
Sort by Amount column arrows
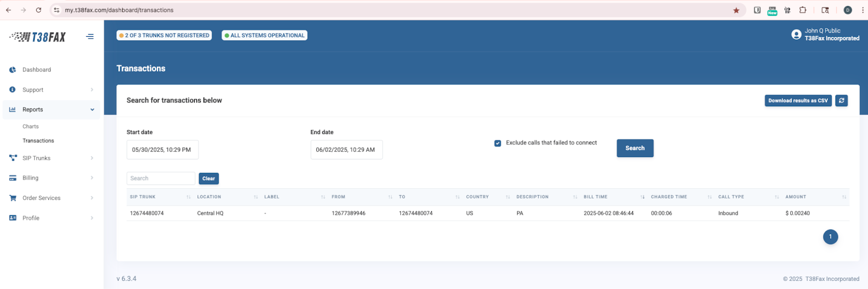tap(844, 197)
